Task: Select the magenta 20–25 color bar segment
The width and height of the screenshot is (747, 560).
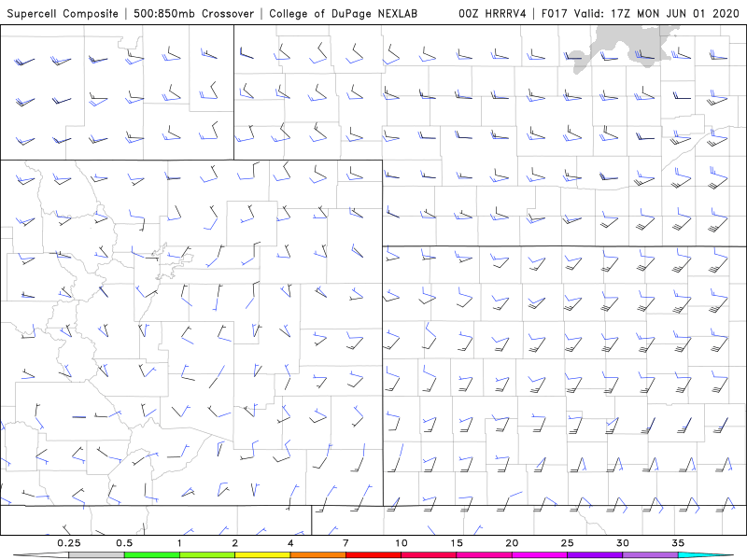Action: tap(540, 555)
